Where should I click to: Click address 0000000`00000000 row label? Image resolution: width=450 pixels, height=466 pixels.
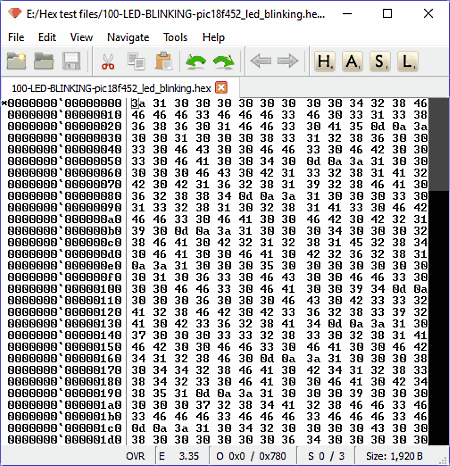(x=65, y=103)
